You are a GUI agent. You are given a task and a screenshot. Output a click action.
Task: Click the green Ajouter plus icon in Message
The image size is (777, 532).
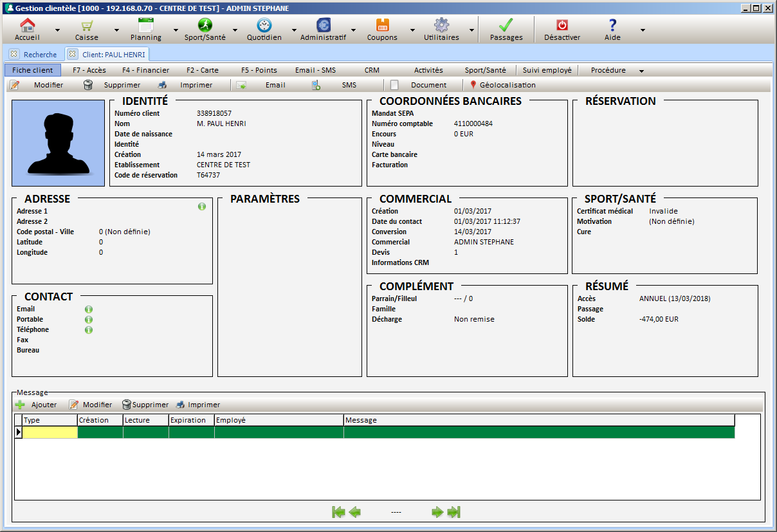[x=20, y=405]
